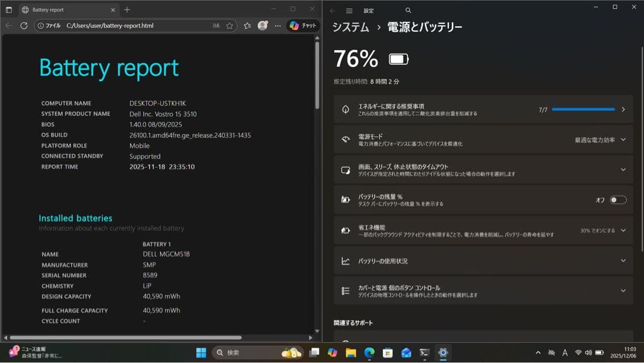Add battery report page to favorites via star

[x=230, y=25]
